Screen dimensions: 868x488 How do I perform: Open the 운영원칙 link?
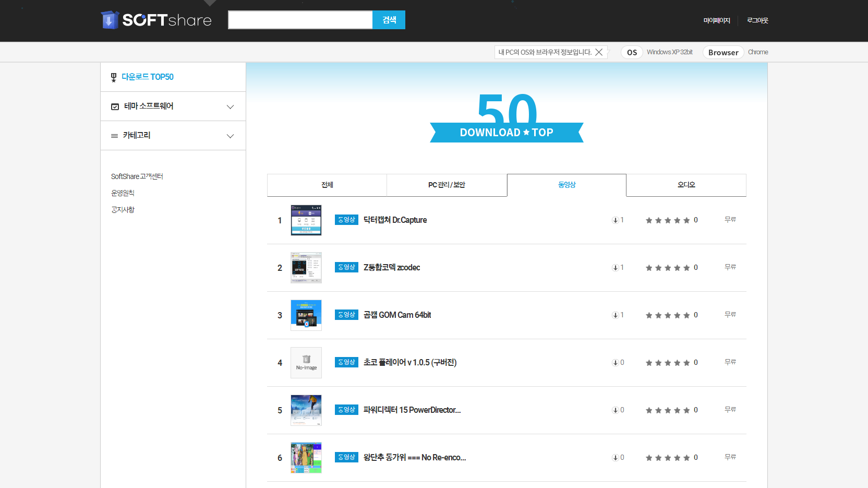(123, 193)
